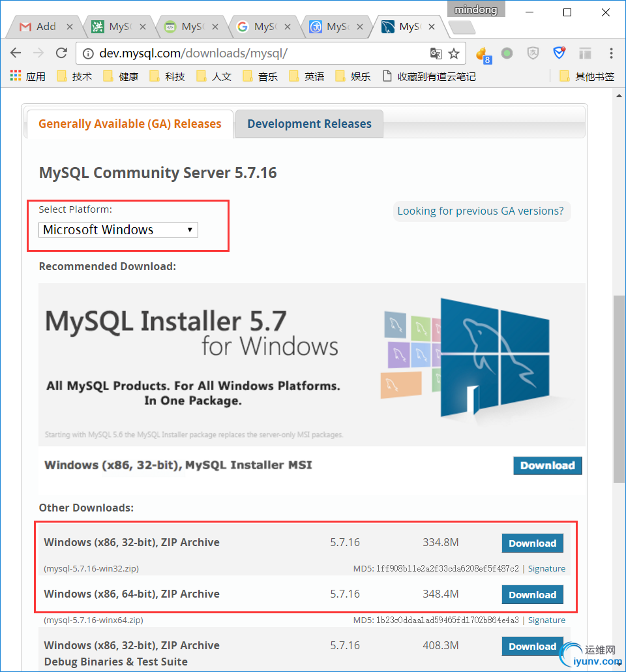
Task: Click the 'Recommended Download:' label
Action: (x=108, y=267)
